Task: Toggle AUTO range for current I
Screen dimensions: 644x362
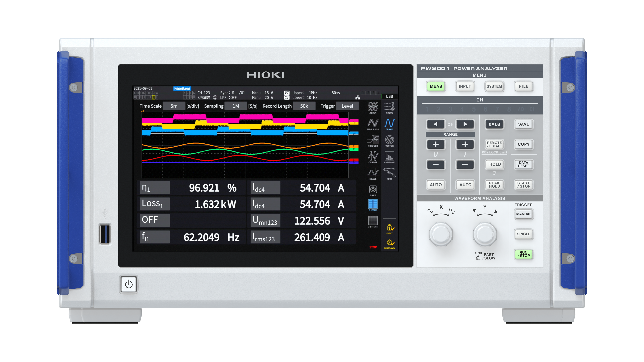Action: [x=465, y=185]
